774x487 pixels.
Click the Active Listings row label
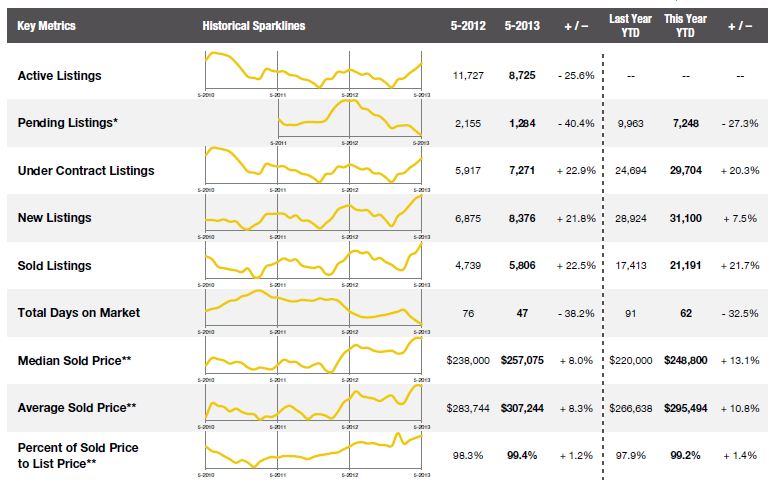(60, 75)
